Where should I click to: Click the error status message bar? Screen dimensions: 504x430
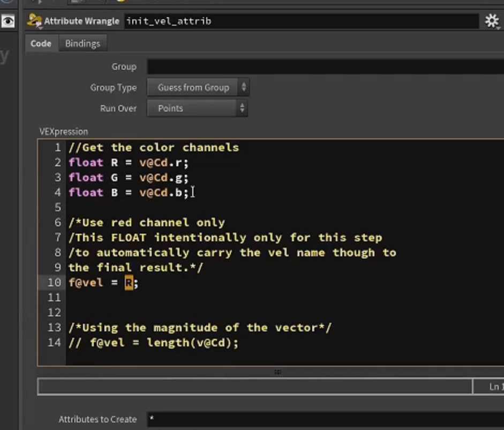(x=255, y=387)
